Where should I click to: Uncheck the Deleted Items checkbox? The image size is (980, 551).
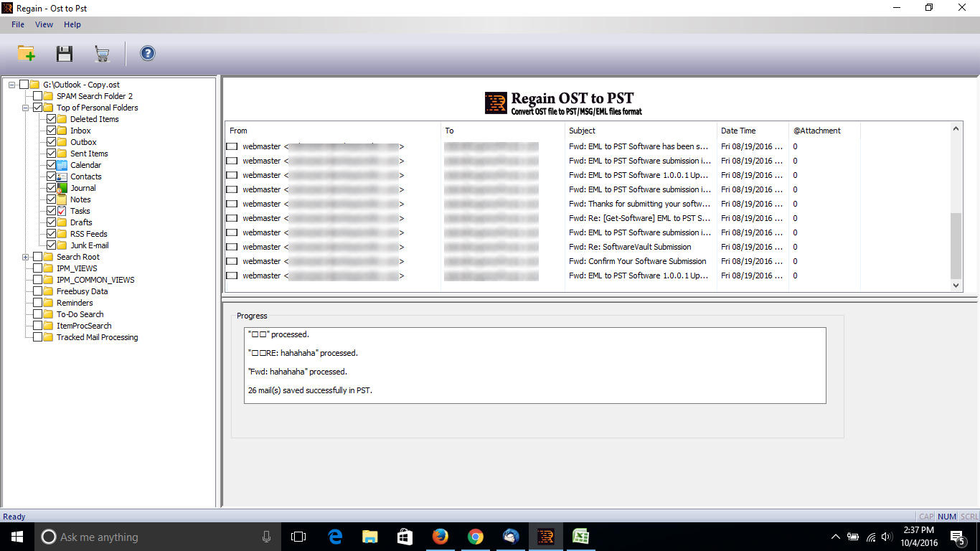[52, 119]
